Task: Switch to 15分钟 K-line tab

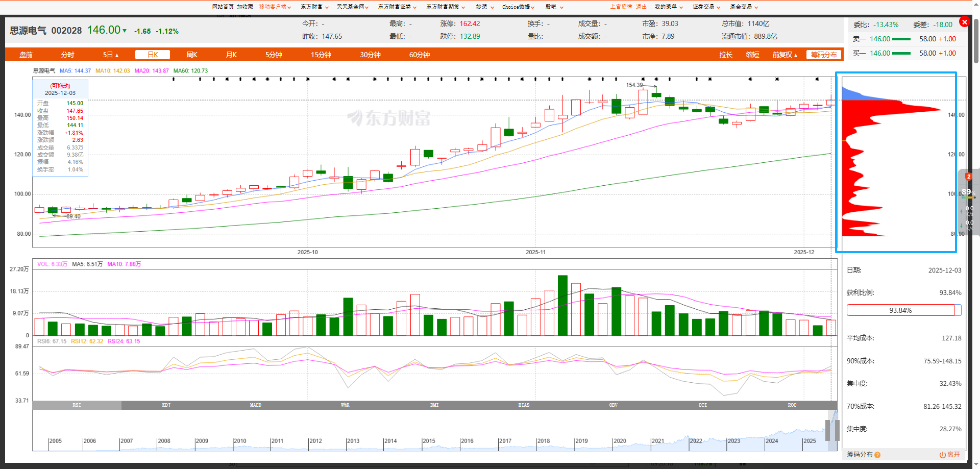Action: coord(321,55)
